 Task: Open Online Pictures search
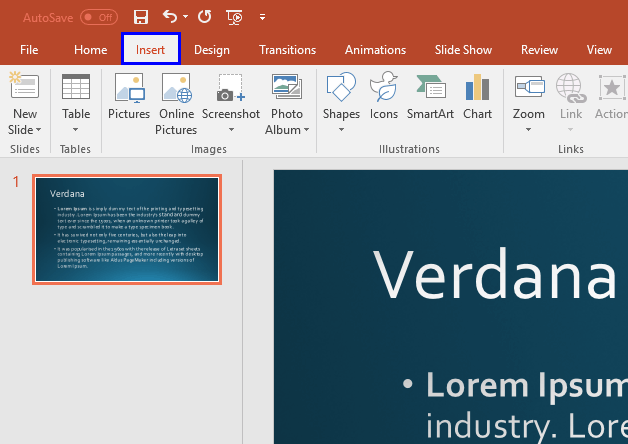pyautogui.click(x=176, y=102)
